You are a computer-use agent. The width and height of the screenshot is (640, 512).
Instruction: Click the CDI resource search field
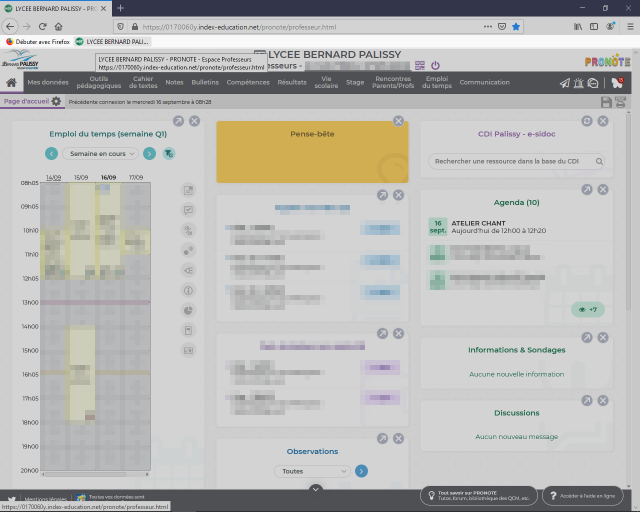pos(510,161)
